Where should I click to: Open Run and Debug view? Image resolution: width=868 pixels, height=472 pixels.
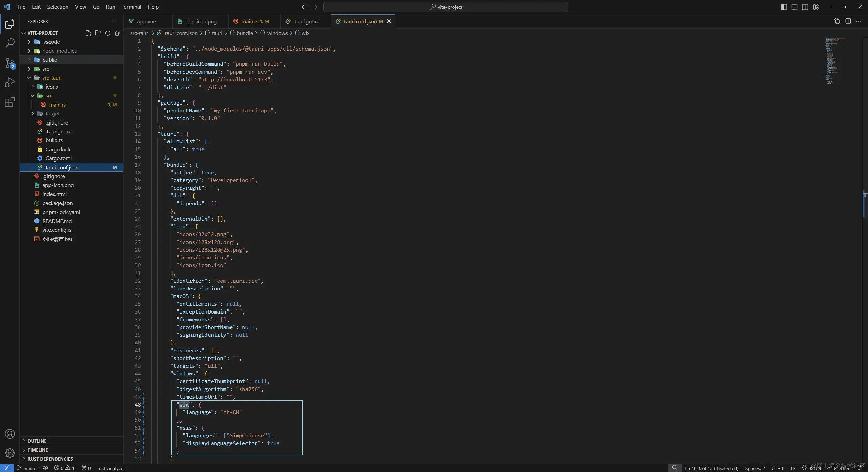tap(10, 82)
